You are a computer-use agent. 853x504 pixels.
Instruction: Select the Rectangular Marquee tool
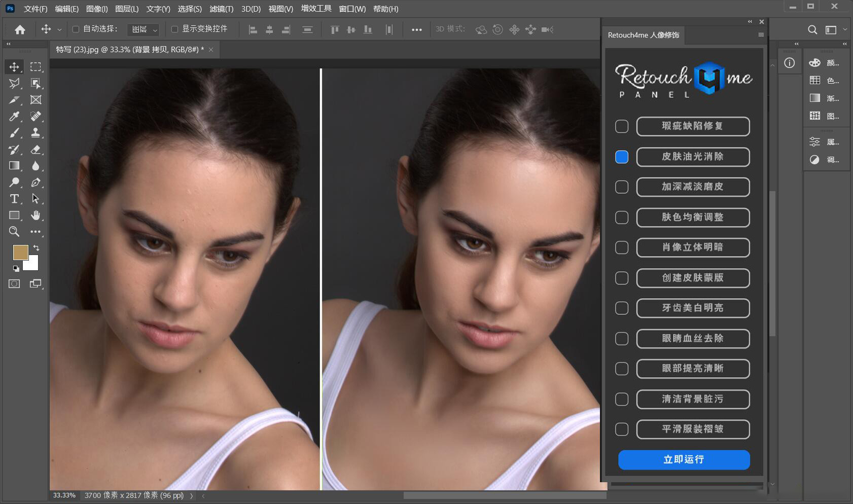(x=35, y=67)
